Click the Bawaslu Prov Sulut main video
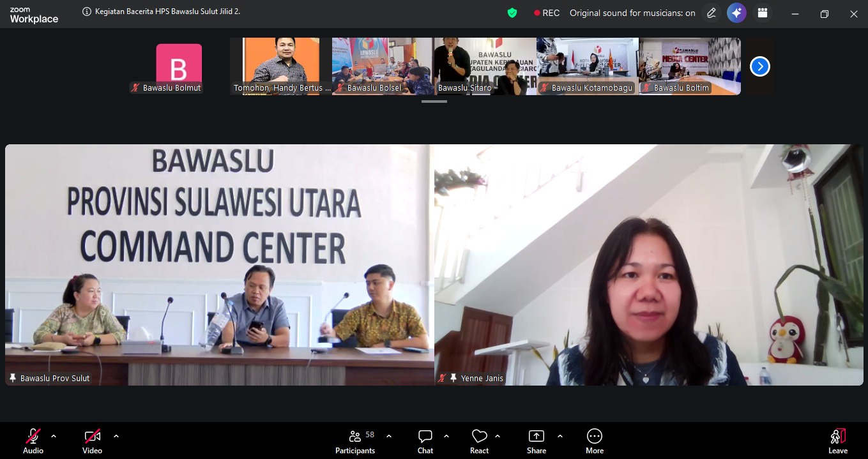868x459 pixels. [219, 265]
